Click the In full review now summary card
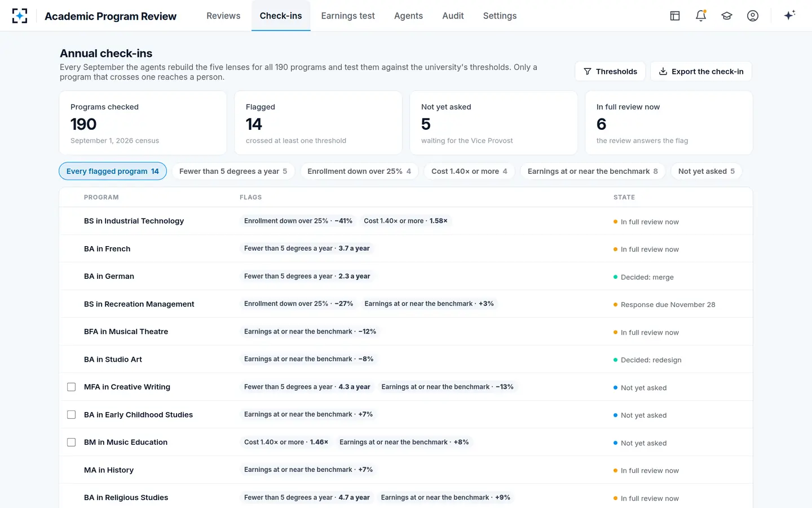Viewport: 812px width, 508px height. pyautogui.click(x=669, y=123)
